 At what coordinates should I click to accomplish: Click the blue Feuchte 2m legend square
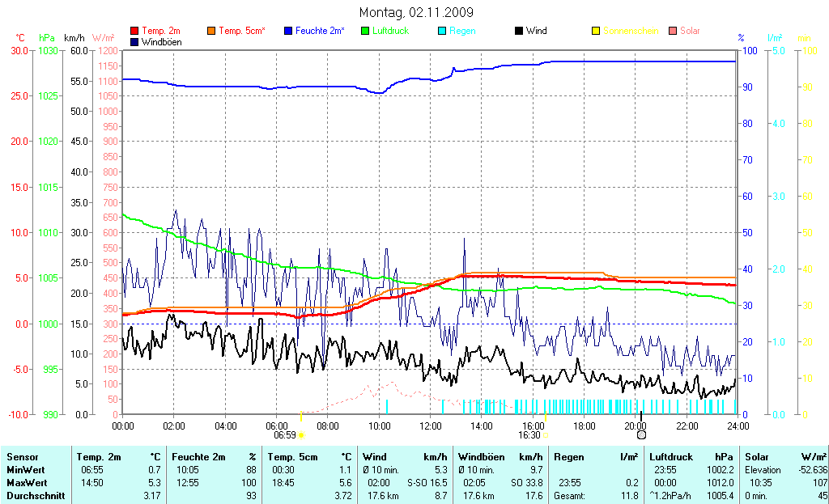[x=288, y=32]
